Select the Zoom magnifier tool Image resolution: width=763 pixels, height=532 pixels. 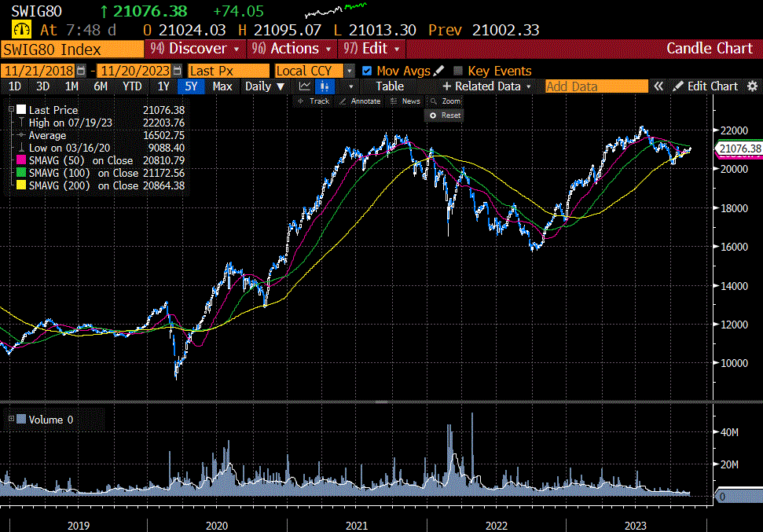click(446, 101)
